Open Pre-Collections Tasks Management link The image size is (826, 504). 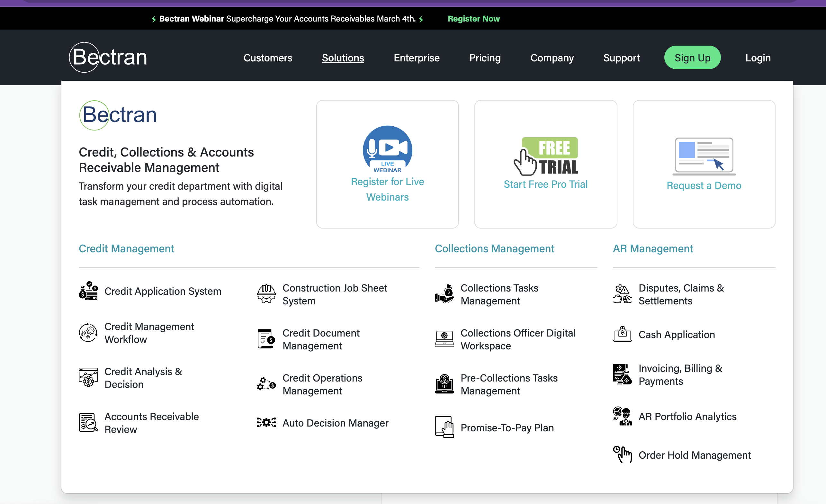[509, 384]
